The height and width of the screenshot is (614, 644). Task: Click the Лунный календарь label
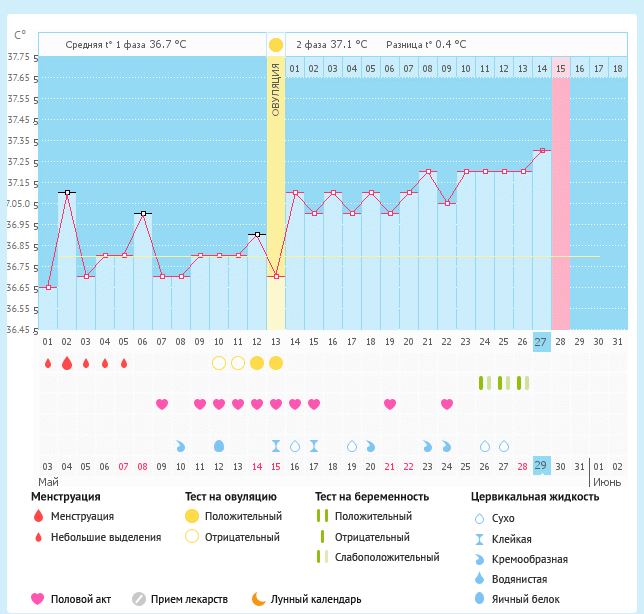(316, 599)
